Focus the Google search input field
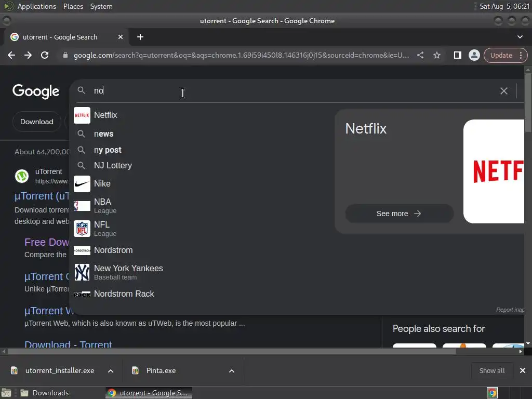532x399 pixels. (x=292, y=91)
